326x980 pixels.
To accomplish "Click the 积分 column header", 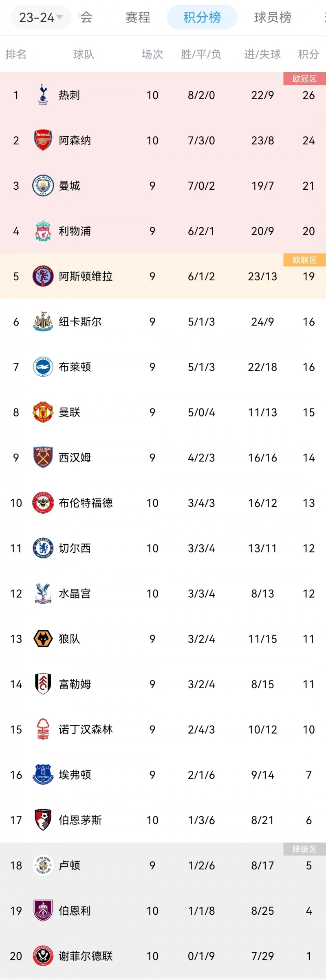I will coord(308,54).
